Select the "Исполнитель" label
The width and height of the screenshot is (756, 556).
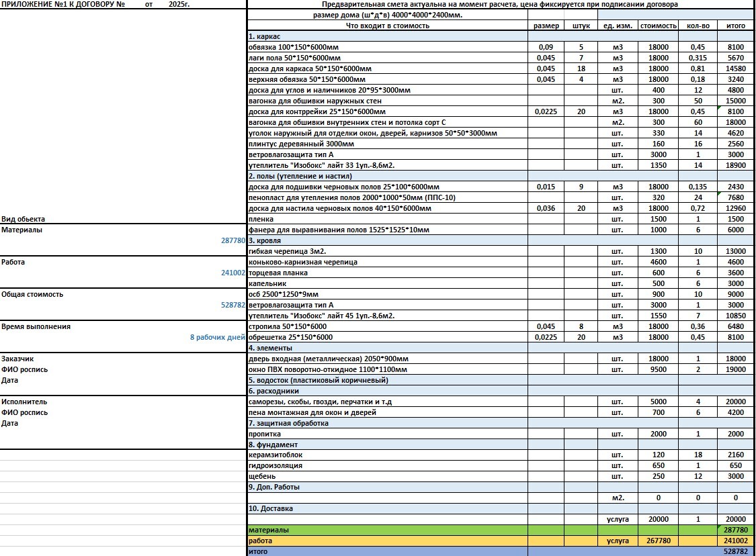pyautogui.click(x=24, y=402)
